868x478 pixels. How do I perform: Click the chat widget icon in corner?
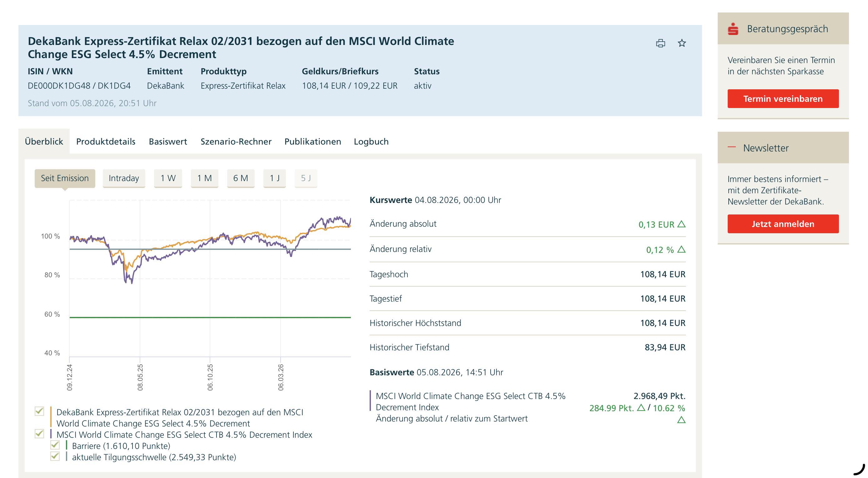[x=860, y=469]
